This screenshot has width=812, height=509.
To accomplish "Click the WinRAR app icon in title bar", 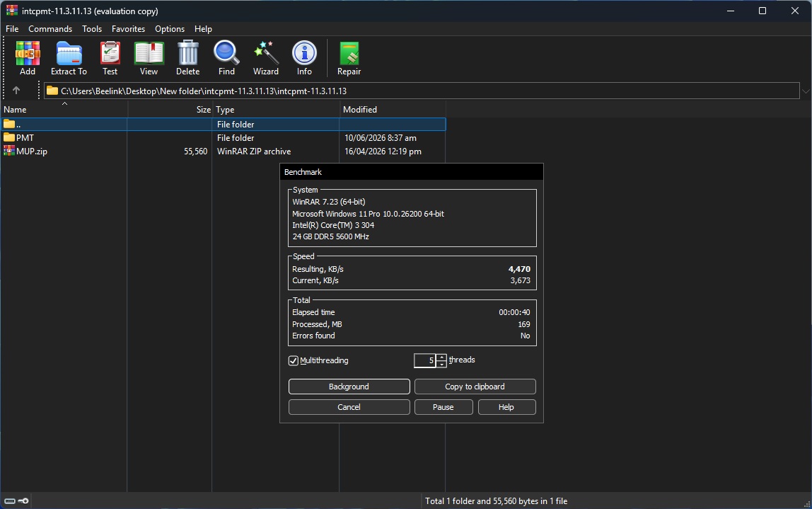I will click(11, 11).
